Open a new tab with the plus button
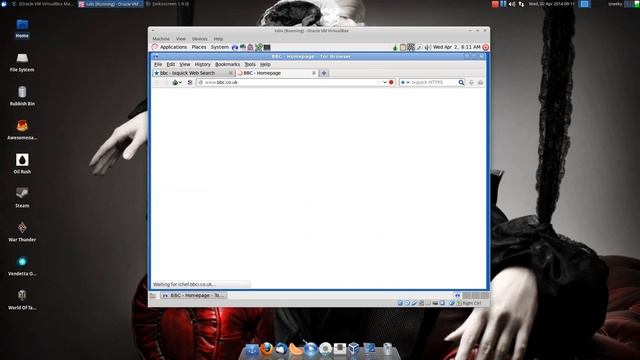Screen dimensions: 640x360 point(324,73)
